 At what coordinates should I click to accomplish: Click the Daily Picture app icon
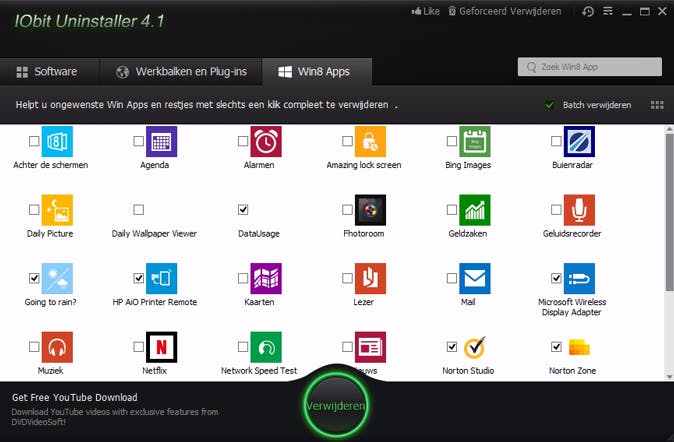pyautogui.click(x=57, y=210)
